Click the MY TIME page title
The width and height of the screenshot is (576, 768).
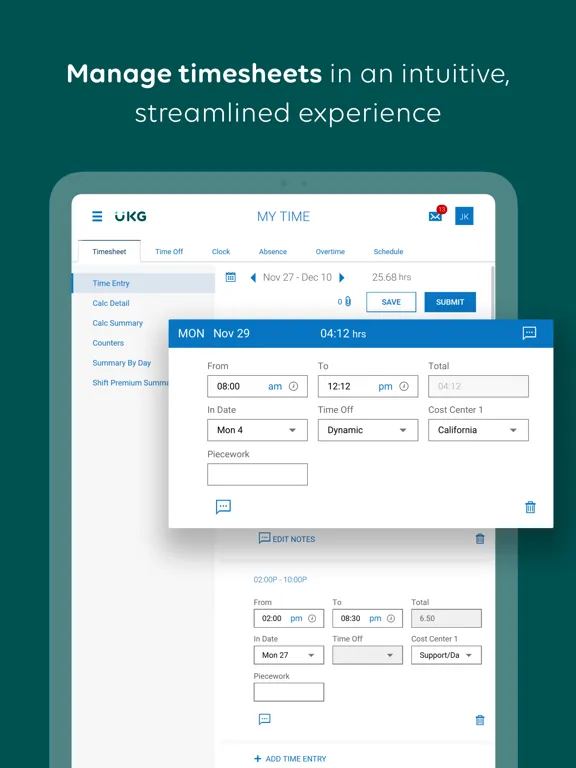pyautogui.click(x=283, y=216)
